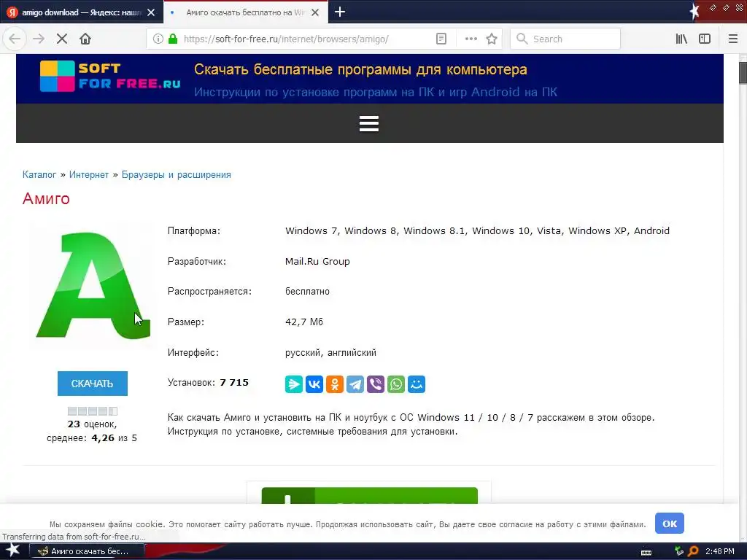The image size is (747, 560).
Task: Open the taskbar start star button
Action: [x=12, y=551]
